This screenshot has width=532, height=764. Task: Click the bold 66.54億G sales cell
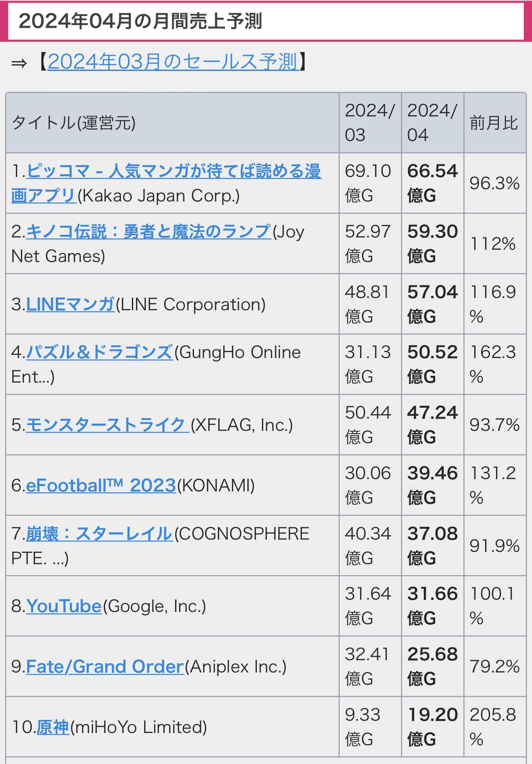click(x=432, y=183)
